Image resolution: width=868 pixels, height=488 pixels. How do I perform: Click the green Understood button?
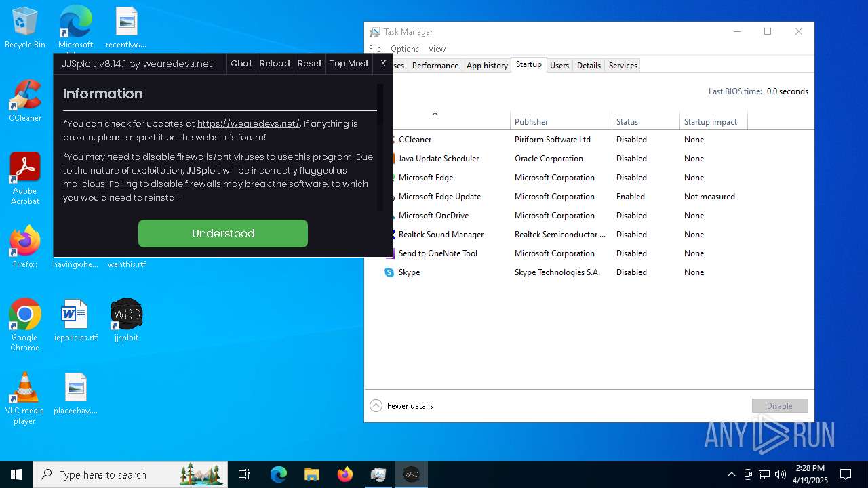tap(223, 233)
